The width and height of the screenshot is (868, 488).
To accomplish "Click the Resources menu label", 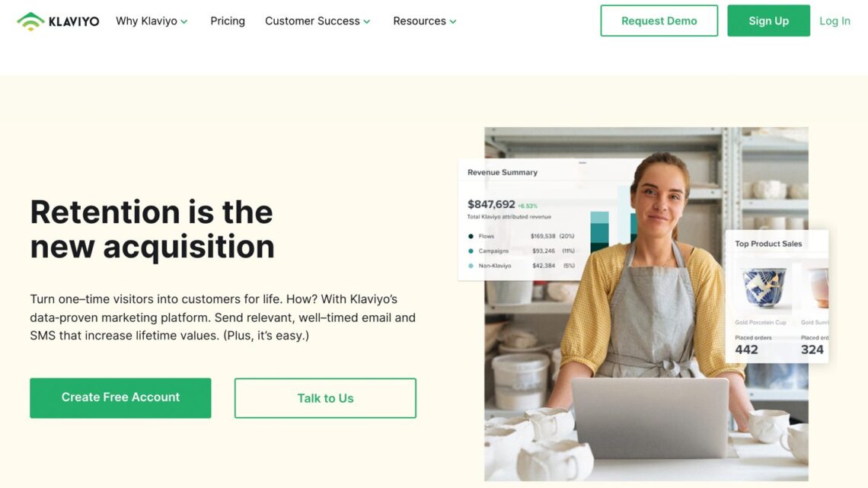I will pyautogui.click(x=420, y=21).
